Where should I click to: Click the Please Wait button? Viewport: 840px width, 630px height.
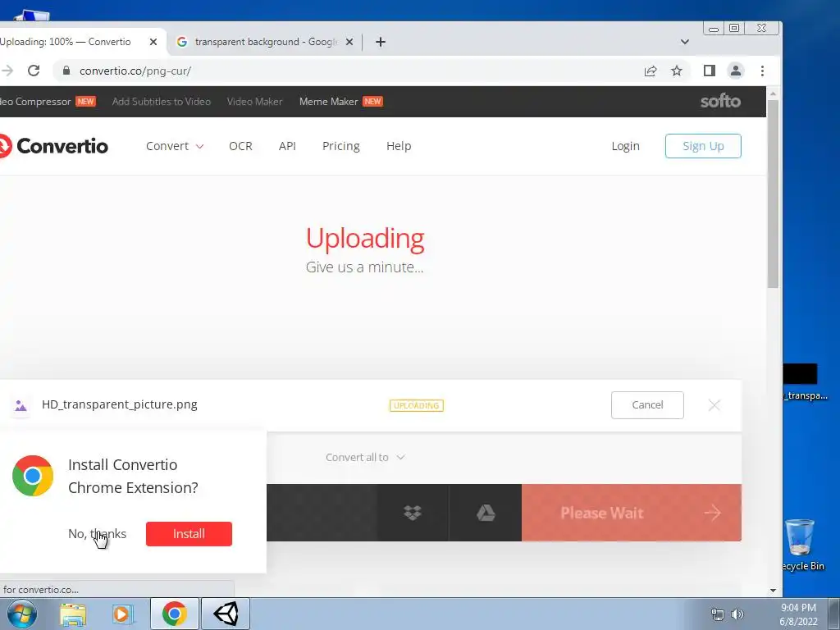point(632,513)
